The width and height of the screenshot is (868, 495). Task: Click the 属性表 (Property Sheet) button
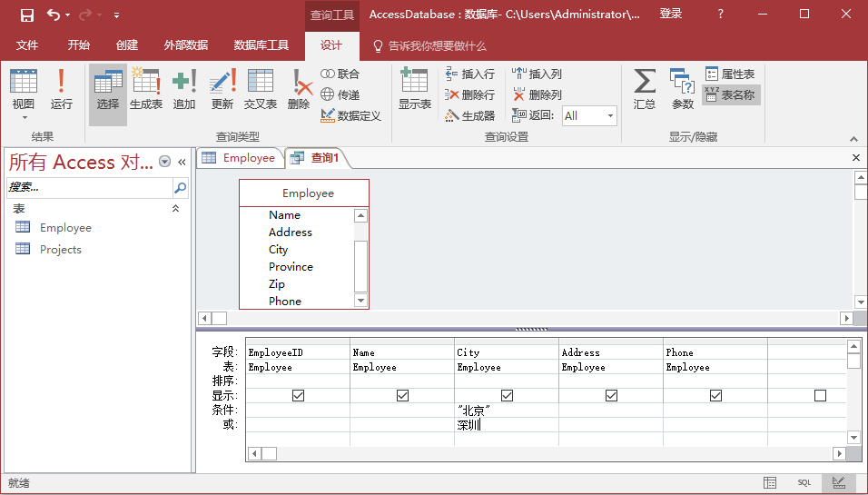730,74
